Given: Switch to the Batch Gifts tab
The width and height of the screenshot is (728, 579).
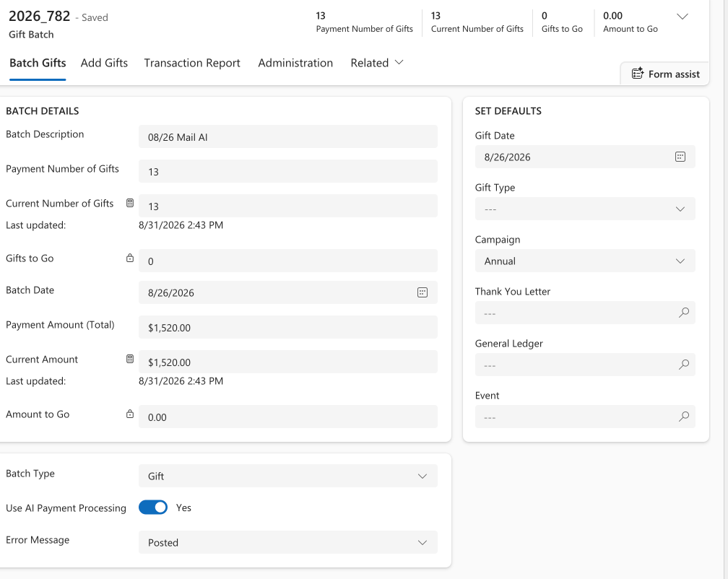Looking at the screenshot, I should [38, 63].
